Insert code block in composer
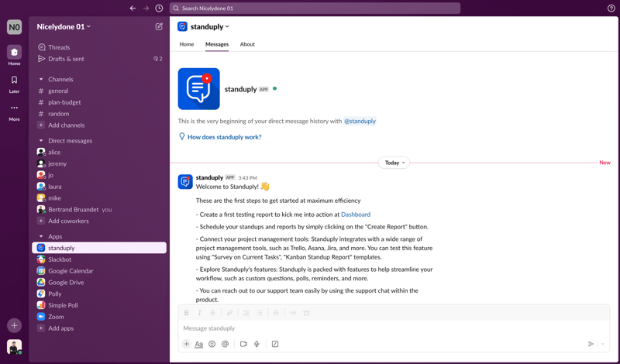Screen dimensions: 620x364 point(306,313)
